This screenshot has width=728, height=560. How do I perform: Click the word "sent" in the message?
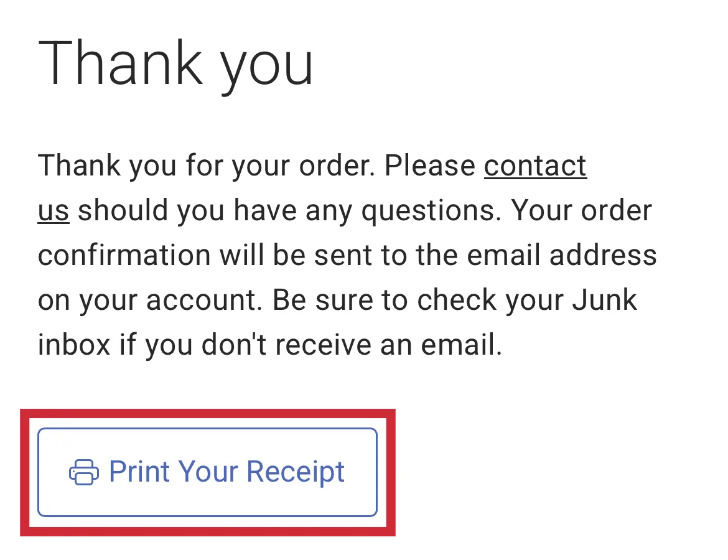point(343,255)
